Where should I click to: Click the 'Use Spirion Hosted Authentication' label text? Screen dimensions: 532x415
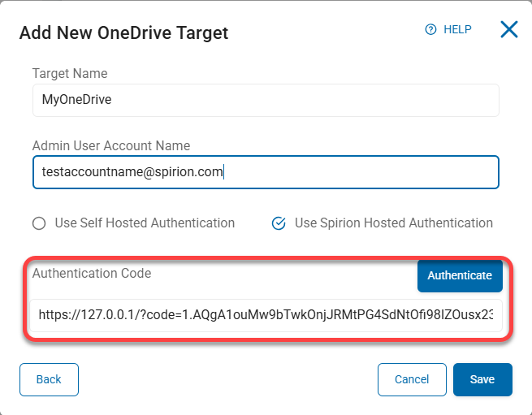(x=393, y=223)
